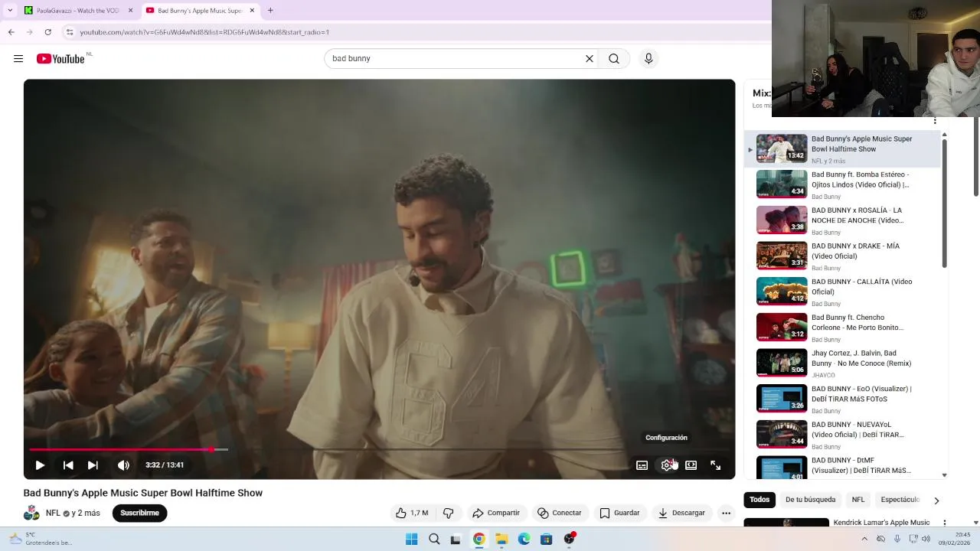Open Windows taskbar search
The image size is (980, 551).
click(x=434, y=539)
